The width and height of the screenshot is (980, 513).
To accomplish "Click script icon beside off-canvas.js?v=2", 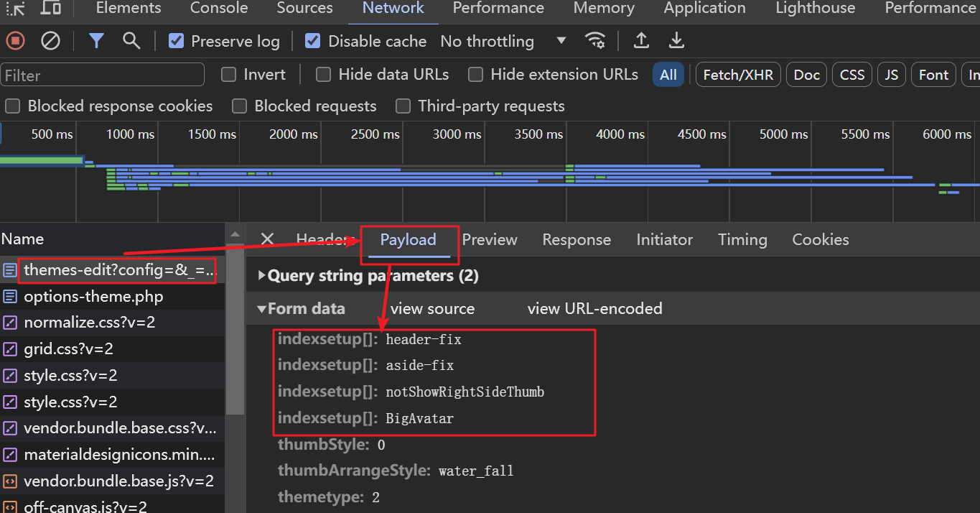I will tap(10, 507).
